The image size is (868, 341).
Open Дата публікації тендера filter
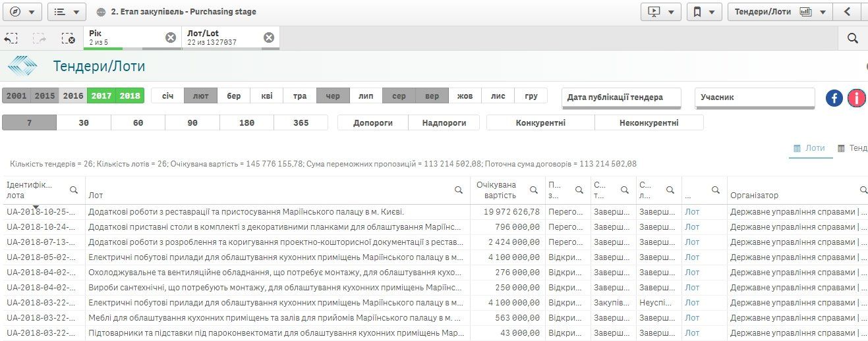tap(622, 97)
